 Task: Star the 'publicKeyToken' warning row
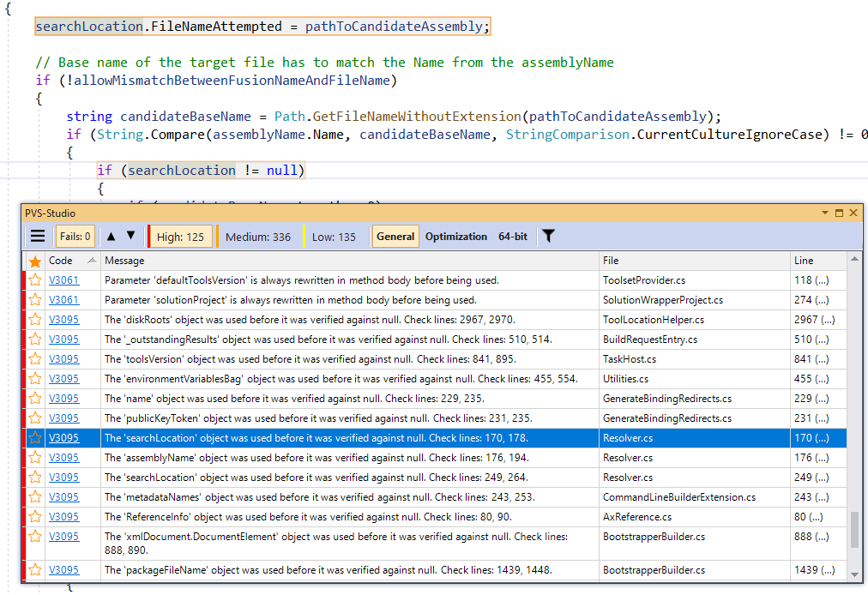(x=35, y=418)
